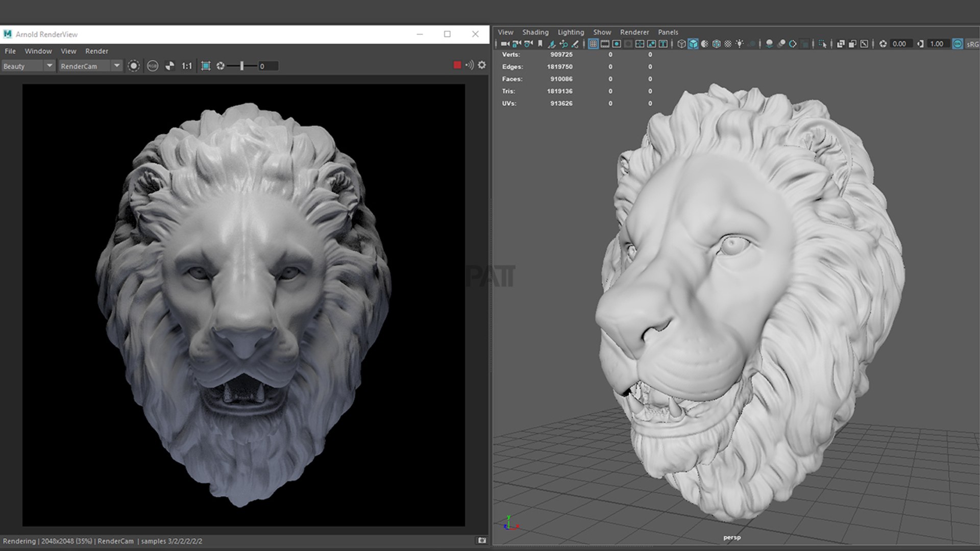This screenshot has width=980, height=551.
Task: Click the Select Camera icon in viewport toolbar
Action: pyautogui.click(x=505, y=44)
